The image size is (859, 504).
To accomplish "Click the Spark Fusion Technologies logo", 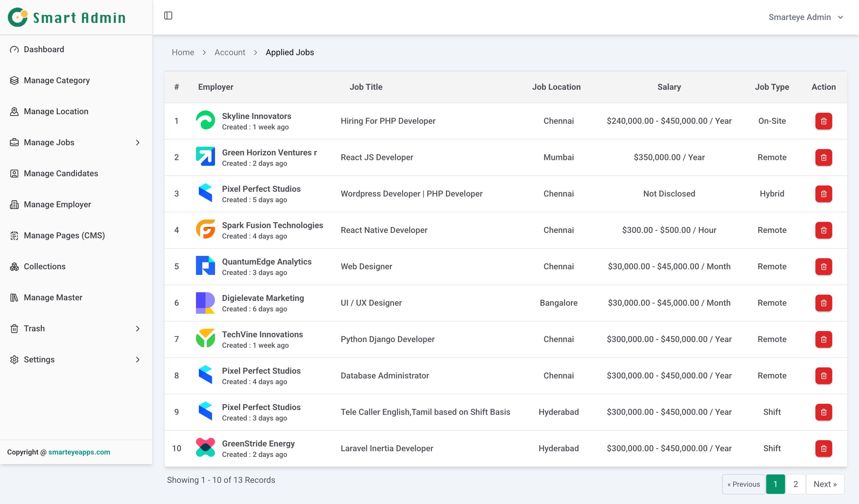I will (205, 229).
